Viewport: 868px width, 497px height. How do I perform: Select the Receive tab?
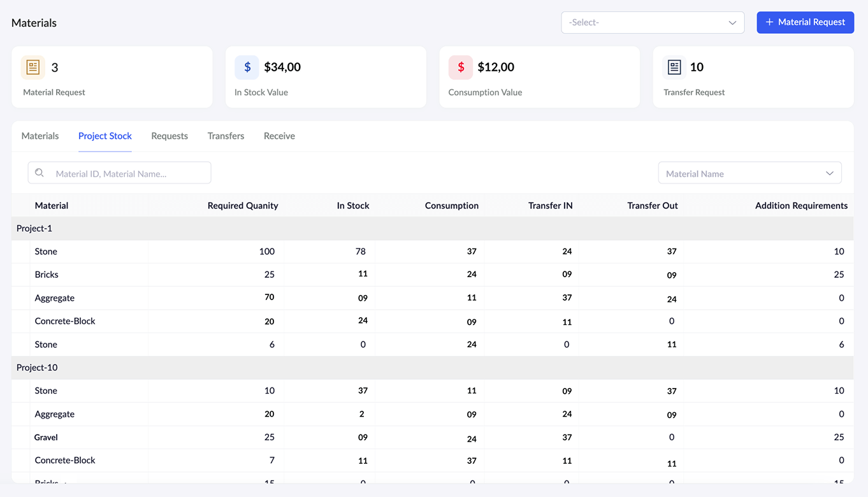tap(279, 136)
